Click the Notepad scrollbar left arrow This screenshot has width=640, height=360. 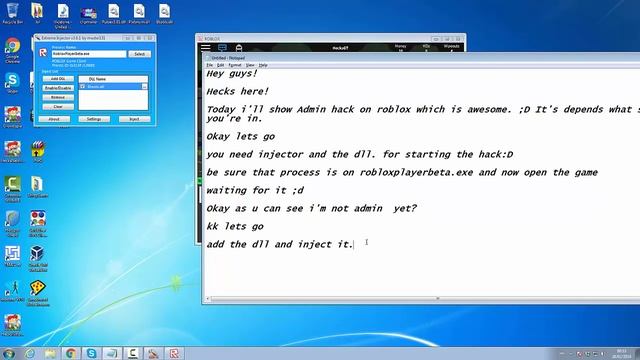coord(208,299)
